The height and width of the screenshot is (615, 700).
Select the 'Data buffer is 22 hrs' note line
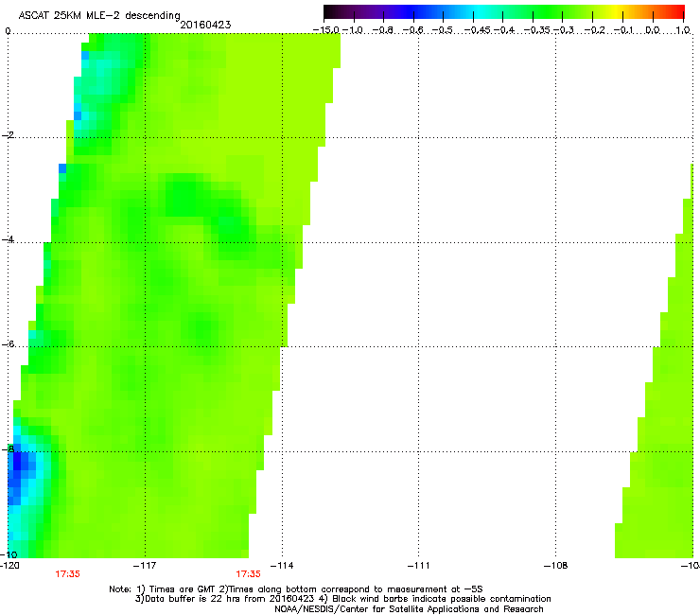(x=342, y=599)
